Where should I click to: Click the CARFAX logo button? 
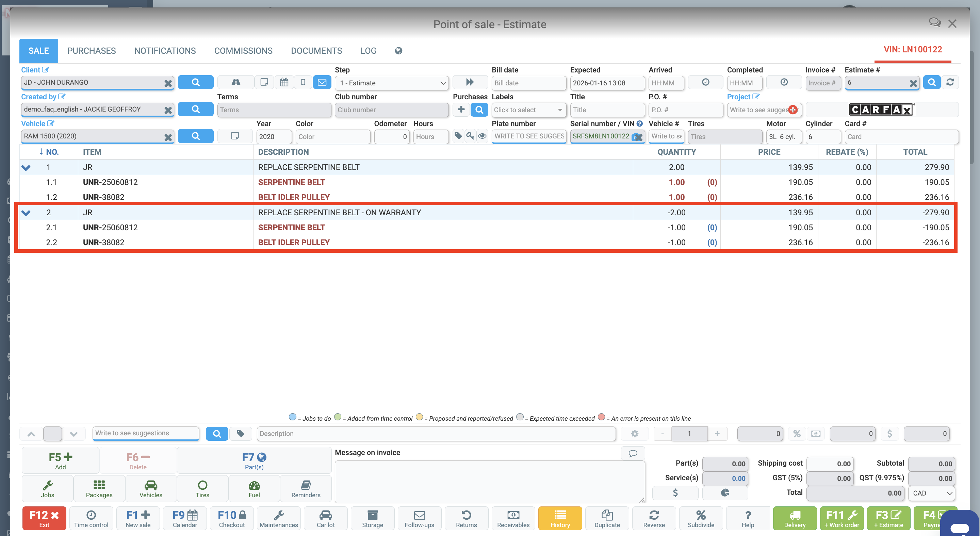click(881, 110)
